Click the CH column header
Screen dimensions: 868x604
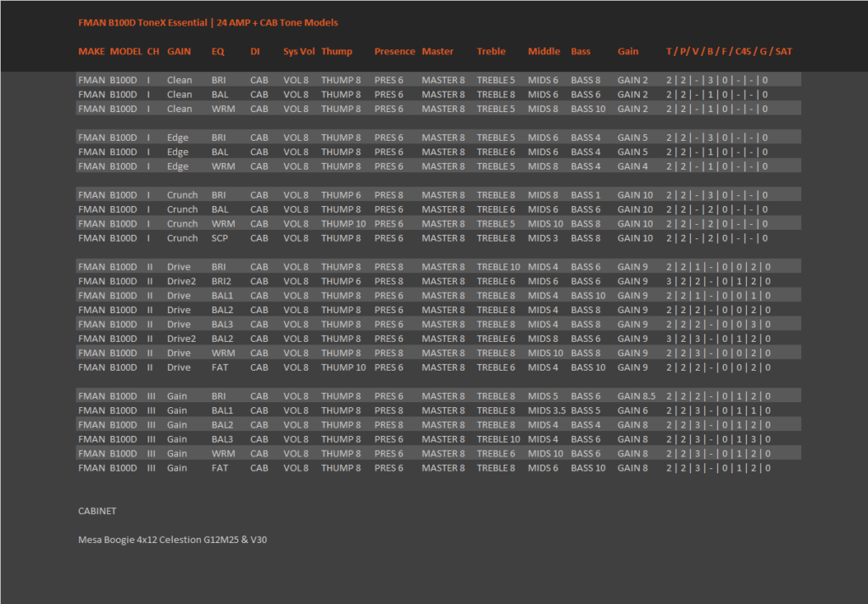[x=153, y=52]
